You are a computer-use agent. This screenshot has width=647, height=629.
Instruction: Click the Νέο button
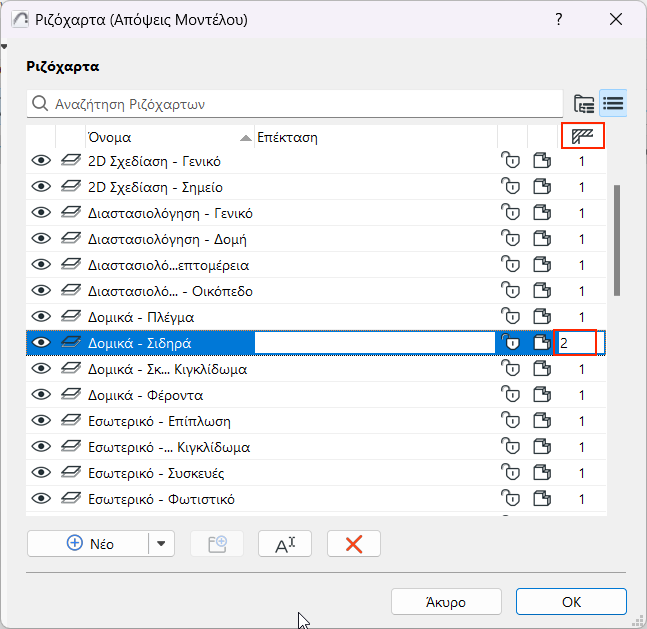pos(89,543)
